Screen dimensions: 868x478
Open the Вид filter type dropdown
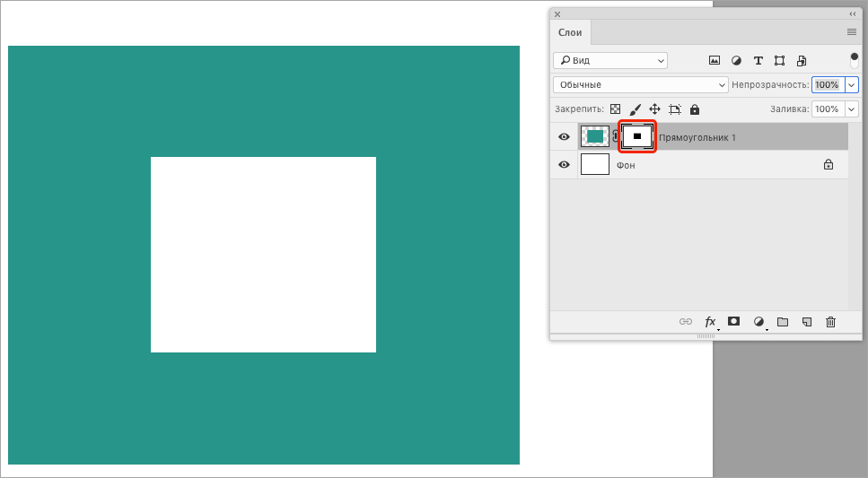[610, 61]
